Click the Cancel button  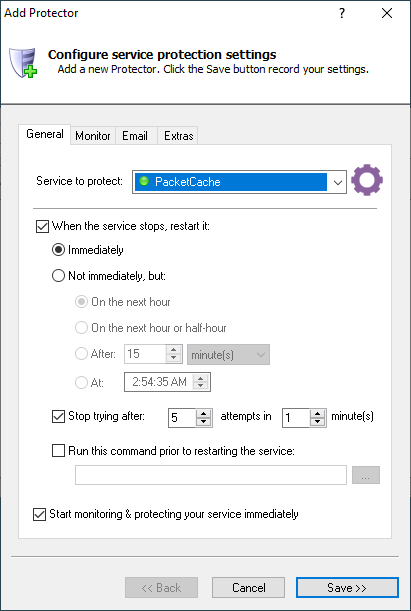(249, 587)
